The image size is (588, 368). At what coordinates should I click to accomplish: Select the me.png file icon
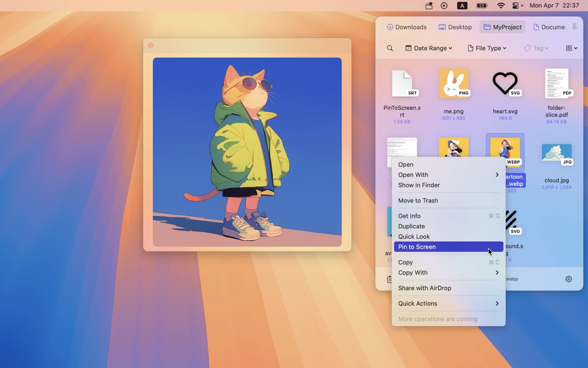(x=453, y=83)
